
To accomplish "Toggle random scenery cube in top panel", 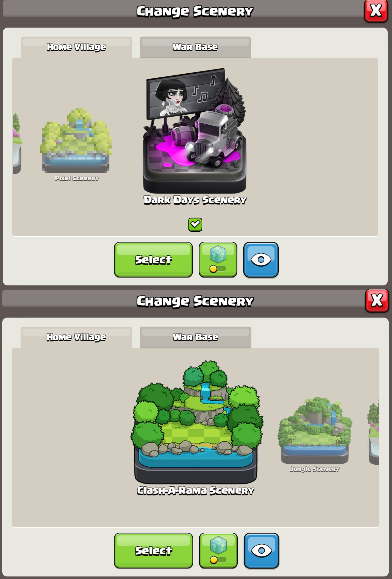I will 218,260.
